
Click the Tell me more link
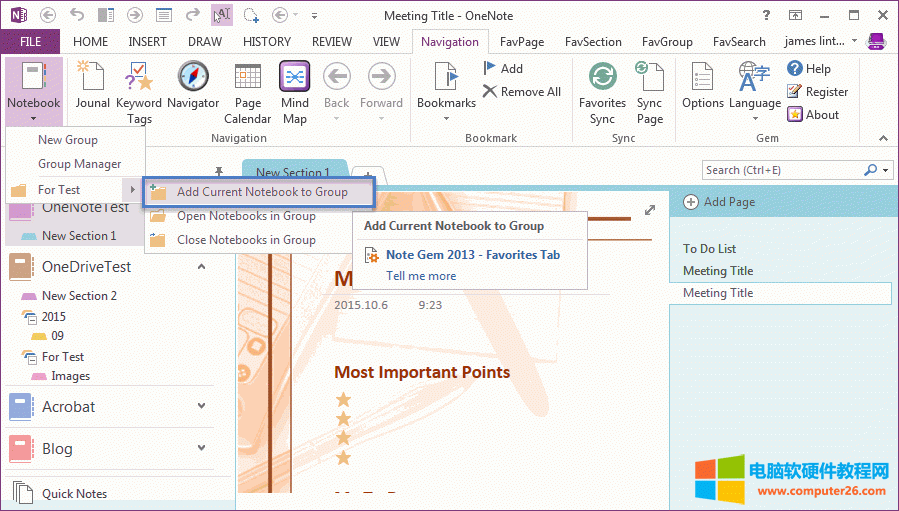point(421,276)
